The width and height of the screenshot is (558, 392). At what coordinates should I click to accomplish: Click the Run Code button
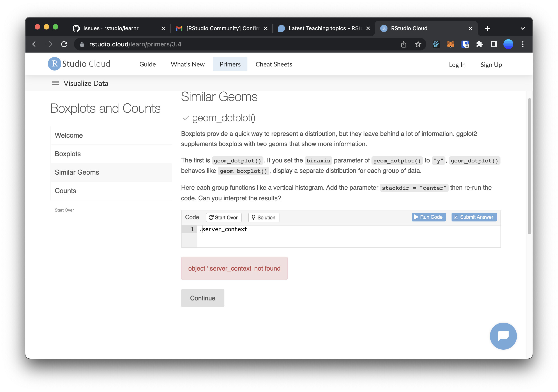(x=429, y=217)
